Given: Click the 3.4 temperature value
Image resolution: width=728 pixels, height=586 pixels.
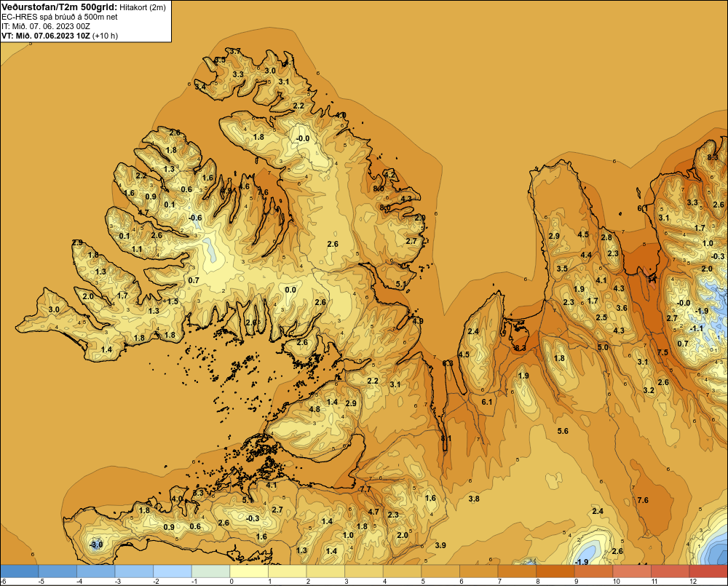Looking at the screenshot, I should [200, 87].
